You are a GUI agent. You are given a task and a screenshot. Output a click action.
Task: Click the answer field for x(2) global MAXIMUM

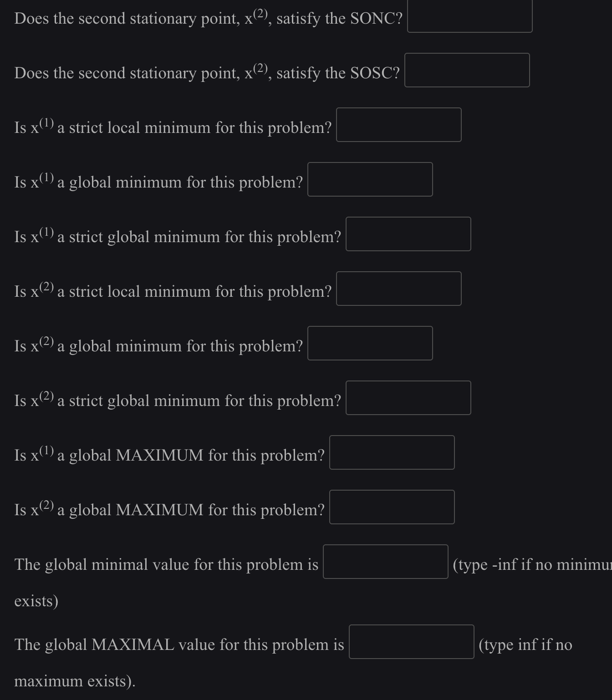[391, 507]
